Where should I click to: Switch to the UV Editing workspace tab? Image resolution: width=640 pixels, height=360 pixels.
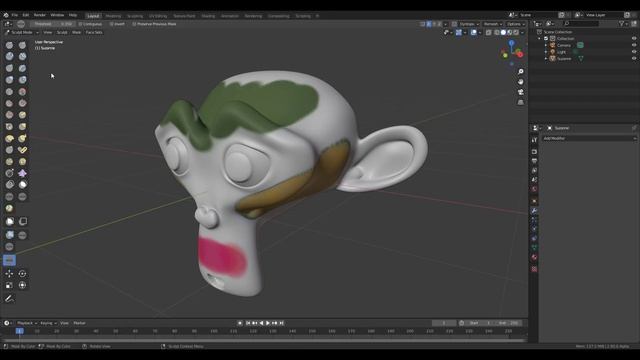point(158,16)
